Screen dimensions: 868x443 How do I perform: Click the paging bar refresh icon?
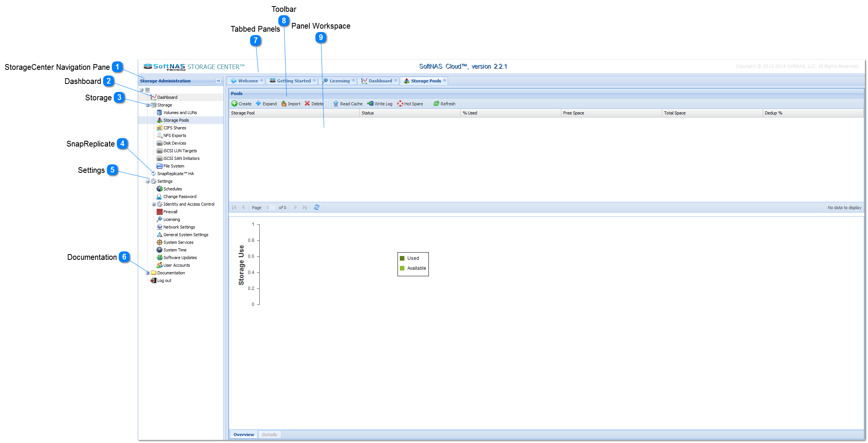coord(317,207)
